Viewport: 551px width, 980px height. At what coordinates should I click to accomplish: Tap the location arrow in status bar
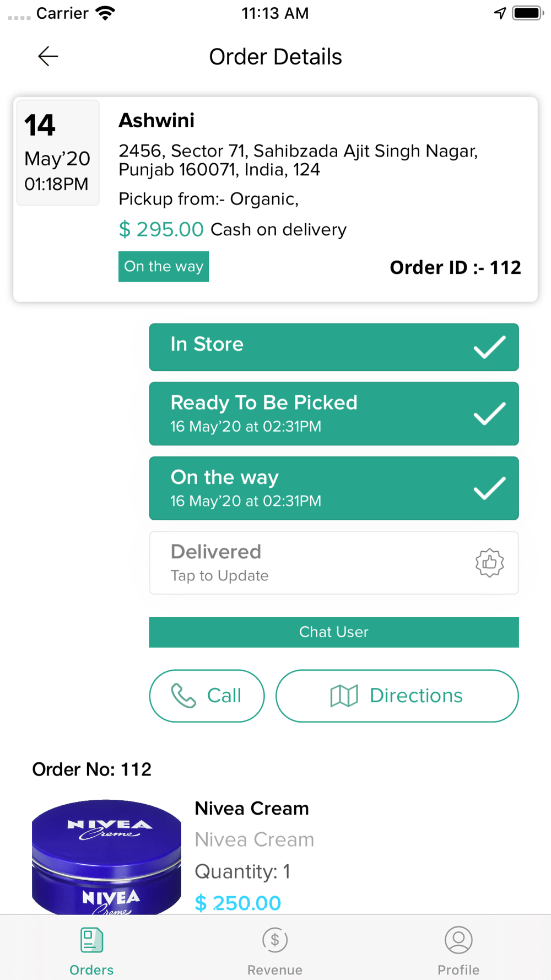click(500, 13)
